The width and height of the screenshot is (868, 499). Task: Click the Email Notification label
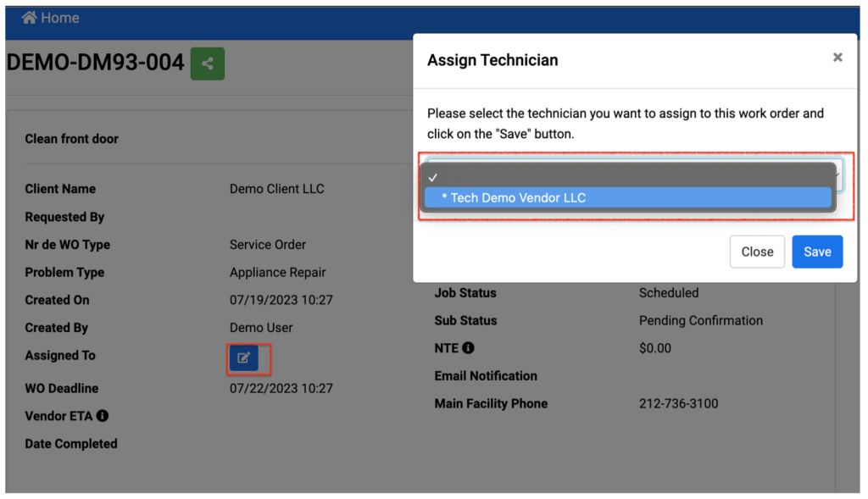tap(486, 375)
